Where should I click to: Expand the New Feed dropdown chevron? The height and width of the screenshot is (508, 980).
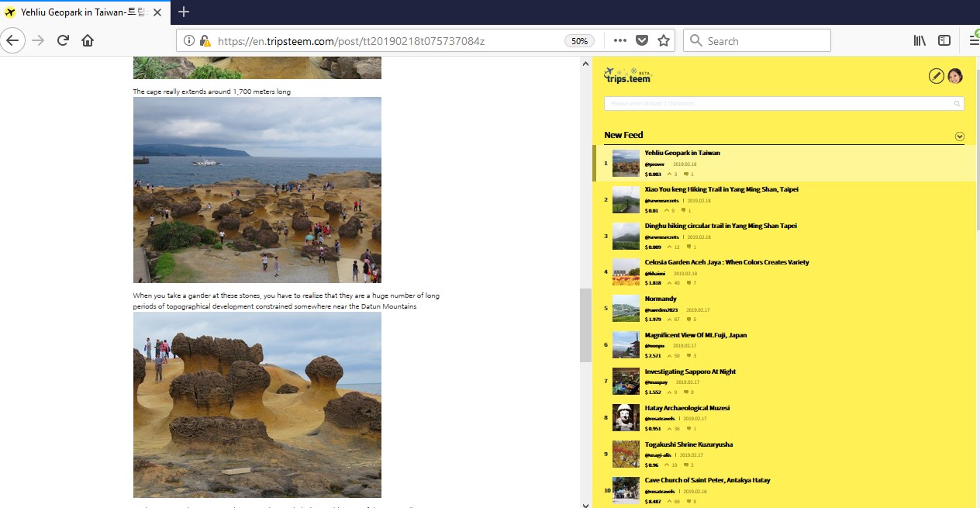pyautogui.click(x=960, y=137)
